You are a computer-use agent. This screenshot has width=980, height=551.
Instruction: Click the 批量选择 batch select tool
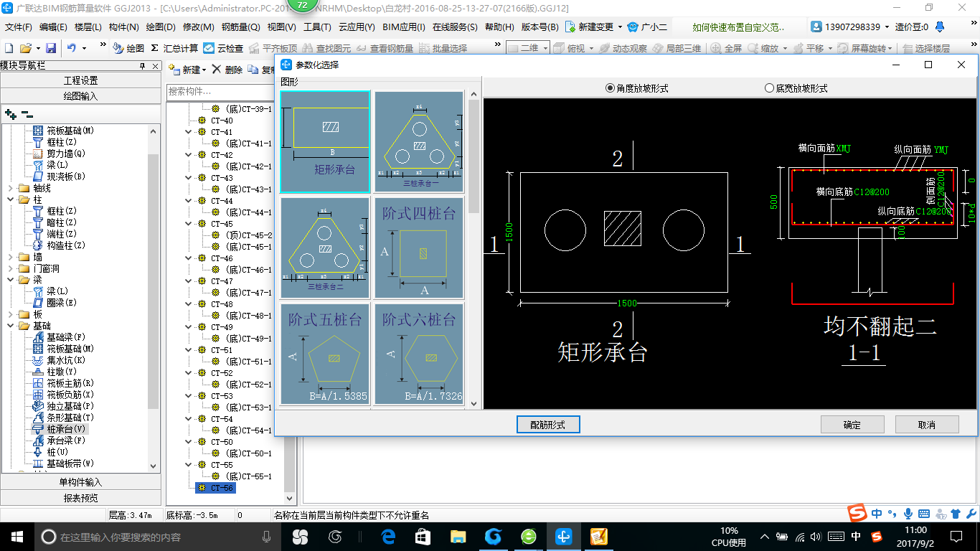tap(443, 48)
